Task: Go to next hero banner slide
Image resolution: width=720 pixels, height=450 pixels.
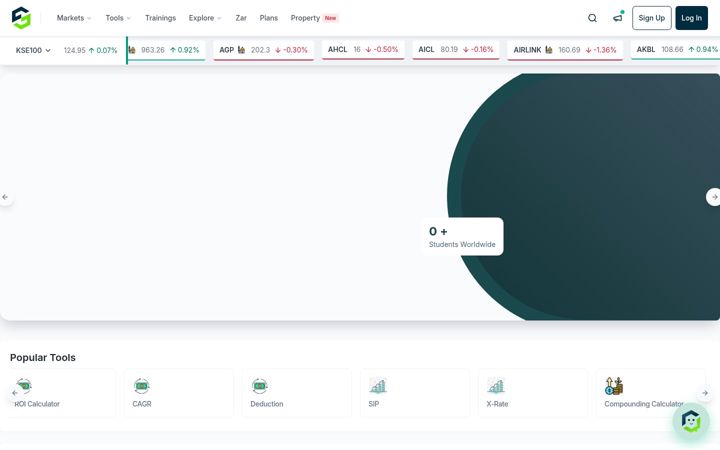Action: tap(714, 197)
